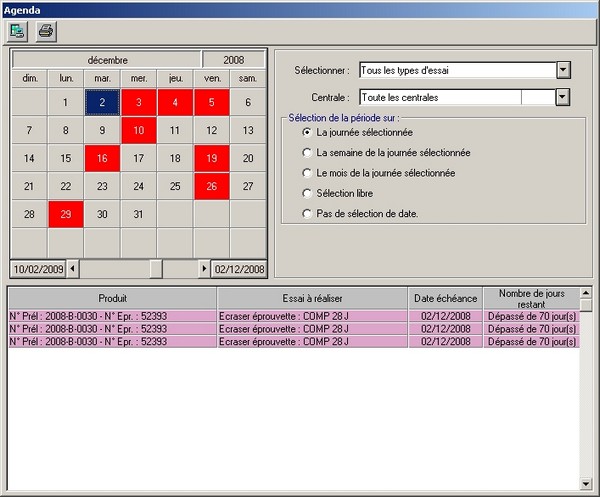Click the printer icon in toolbar
This screenshot has width=600, height=497.
click(46, 31)
